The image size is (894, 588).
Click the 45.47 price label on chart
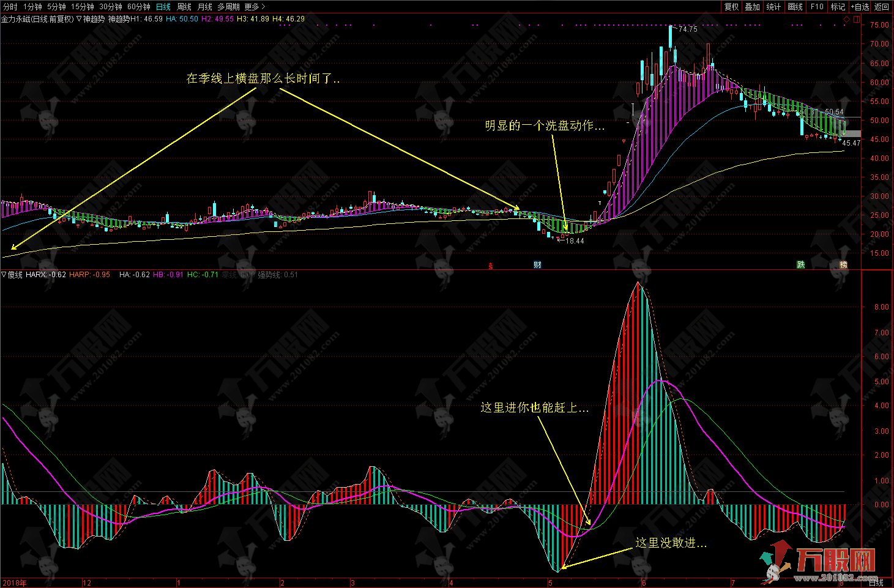851,143
